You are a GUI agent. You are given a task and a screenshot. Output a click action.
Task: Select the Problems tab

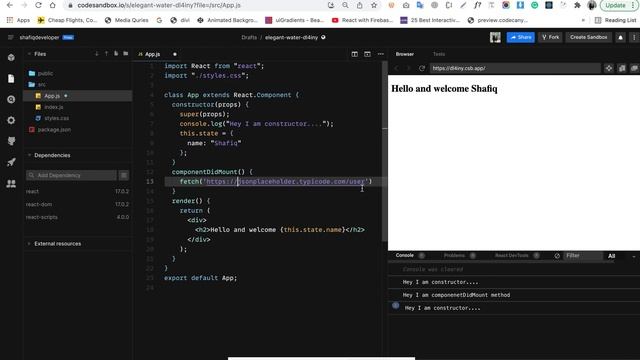pyautogui.click(x=454, y=256)
